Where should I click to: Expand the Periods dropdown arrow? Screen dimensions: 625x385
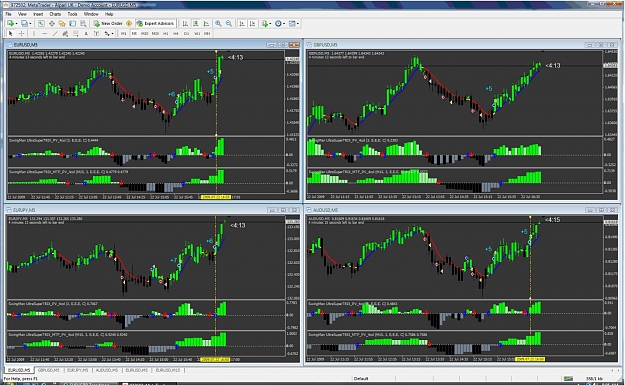click(284, 24)
